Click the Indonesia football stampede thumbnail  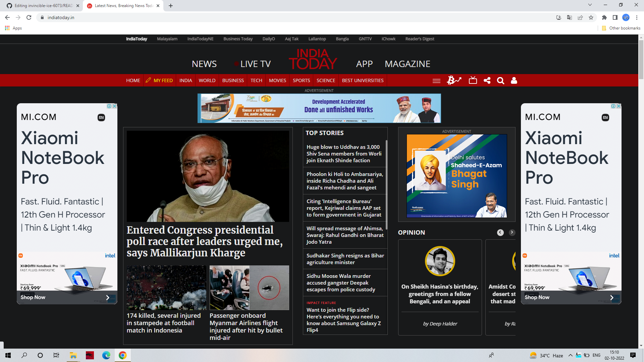click(x=166, y=288)
